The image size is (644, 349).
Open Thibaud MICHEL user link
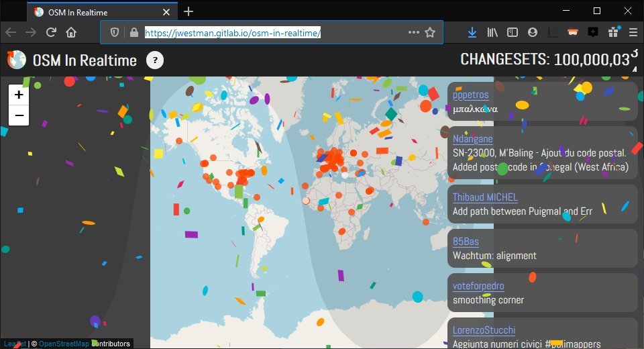click(485, 197)
